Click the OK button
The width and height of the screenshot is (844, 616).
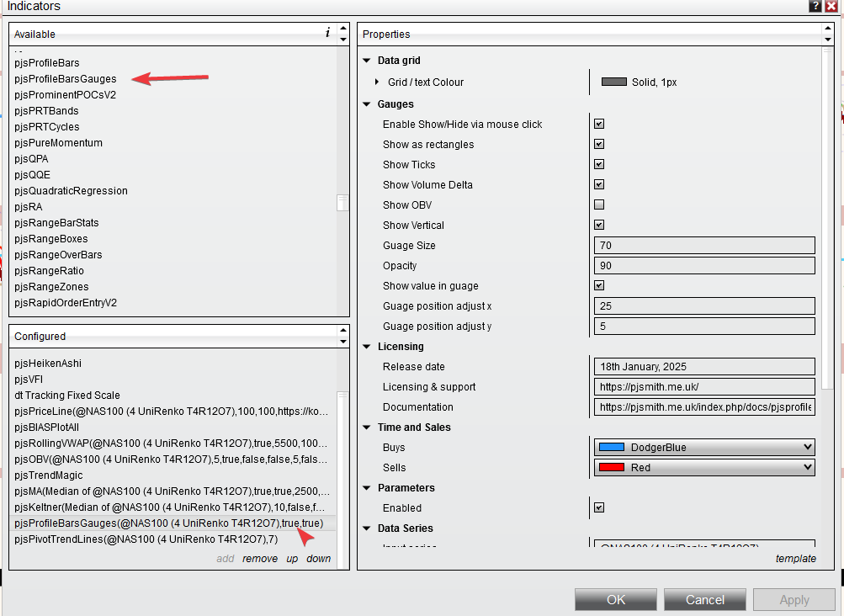(x=616, y=599)
